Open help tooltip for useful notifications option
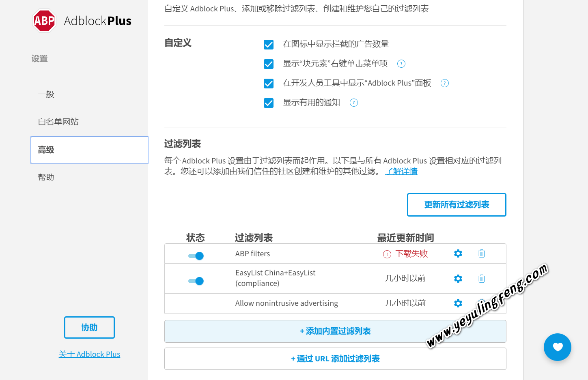The width and height of the screenshot is (588, 380). tap(354, 103)
